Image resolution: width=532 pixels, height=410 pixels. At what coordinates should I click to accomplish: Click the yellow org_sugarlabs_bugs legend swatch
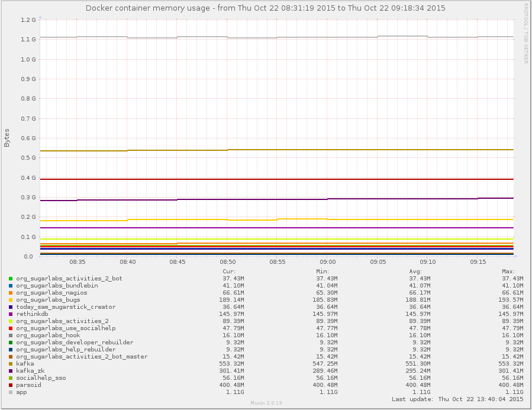point(11,300)
